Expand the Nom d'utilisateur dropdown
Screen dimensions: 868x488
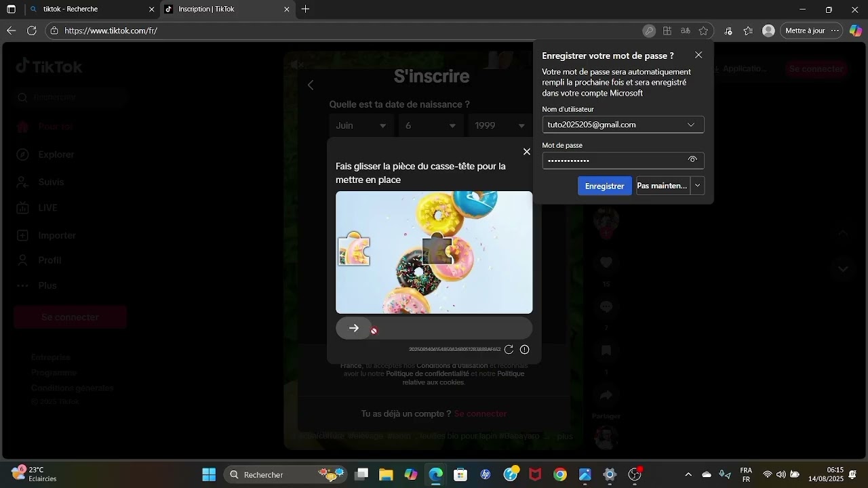[x=691, y=125]
